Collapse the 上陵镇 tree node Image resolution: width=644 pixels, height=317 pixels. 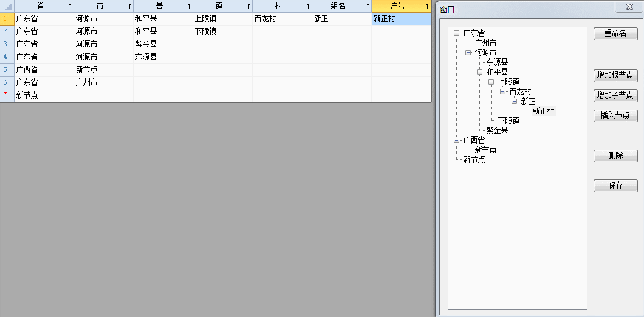[x=491, y=82]
